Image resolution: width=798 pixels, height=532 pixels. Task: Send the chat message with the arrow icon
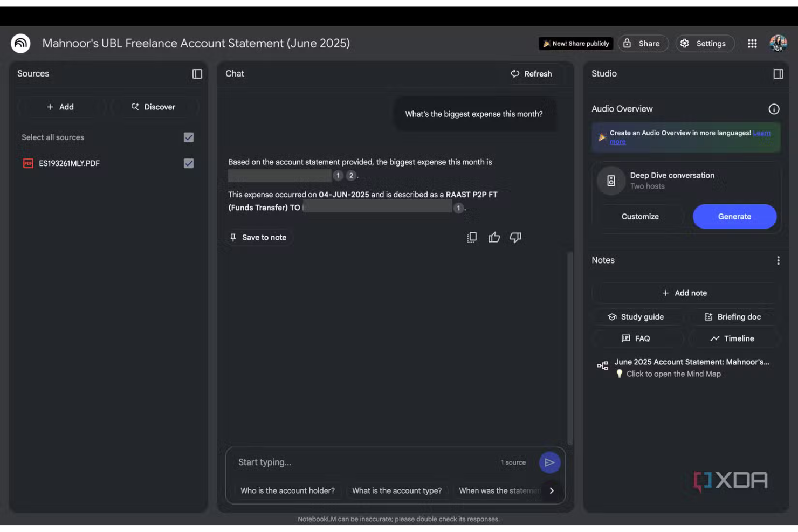click(549, 462)
